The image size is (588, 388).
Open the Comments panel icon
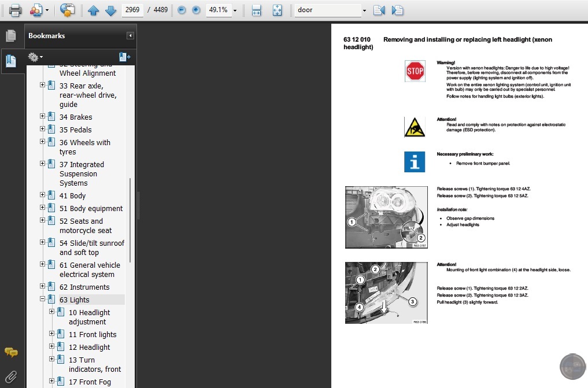pyautogui.click(x=11, y=352)
